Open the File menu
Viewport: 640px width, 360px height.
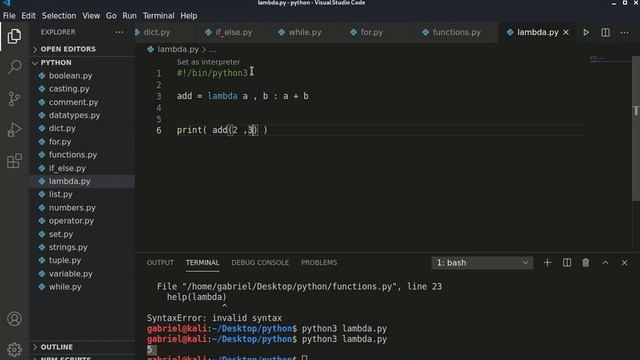pyautogui.click(x=9, y=16)
